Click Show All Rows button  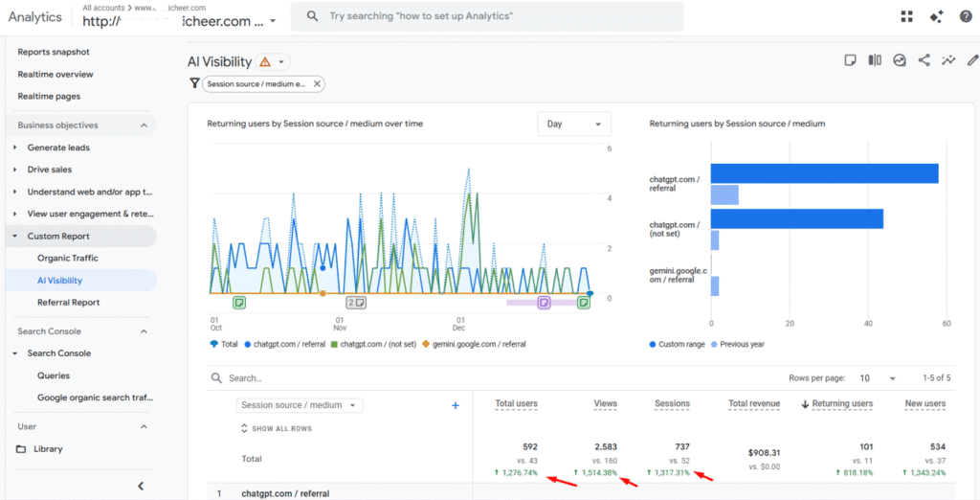pos(278,428)
